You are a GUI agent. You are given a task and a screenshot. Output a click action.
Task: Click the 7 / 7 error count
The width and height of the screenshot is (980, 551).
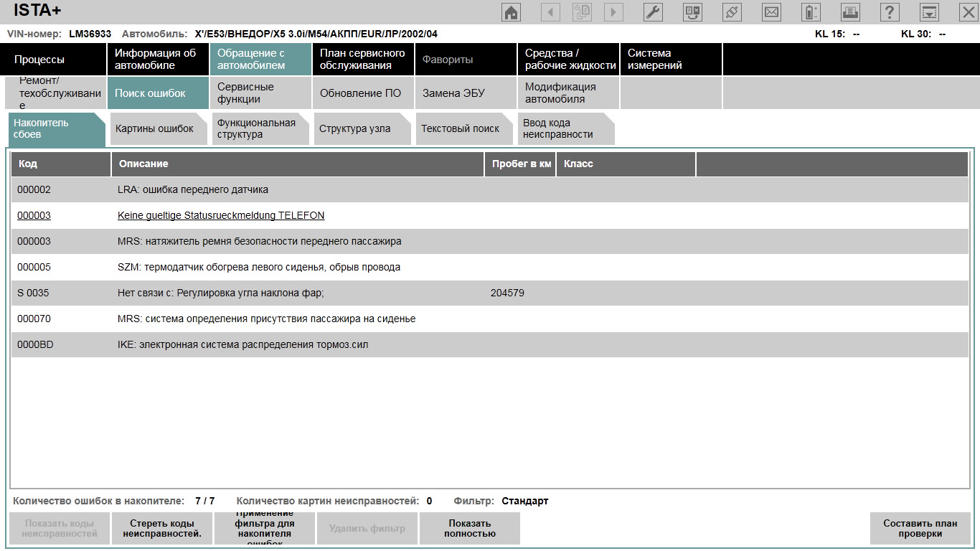coord(204,501)
